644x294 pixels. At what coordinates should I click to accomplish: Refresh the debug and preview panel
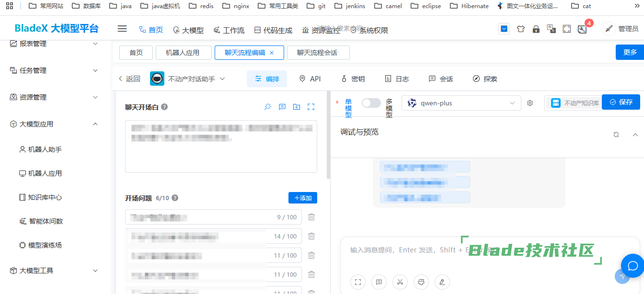[x=616, y=135]
